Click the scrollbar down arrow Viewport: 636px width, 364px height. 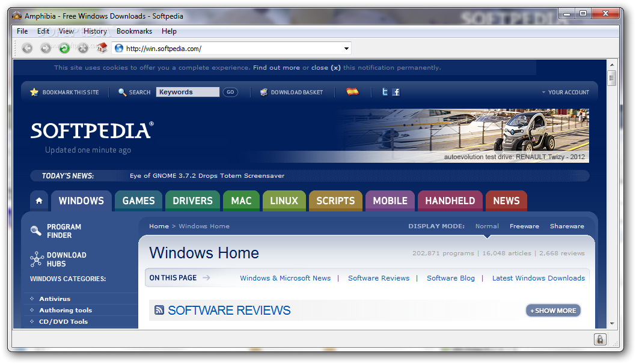point(612,324)
